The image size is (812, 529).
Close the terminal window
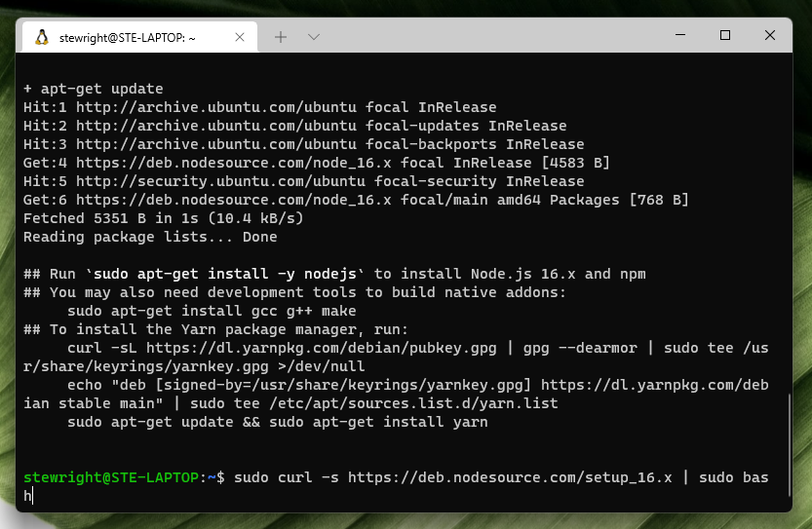769,35
